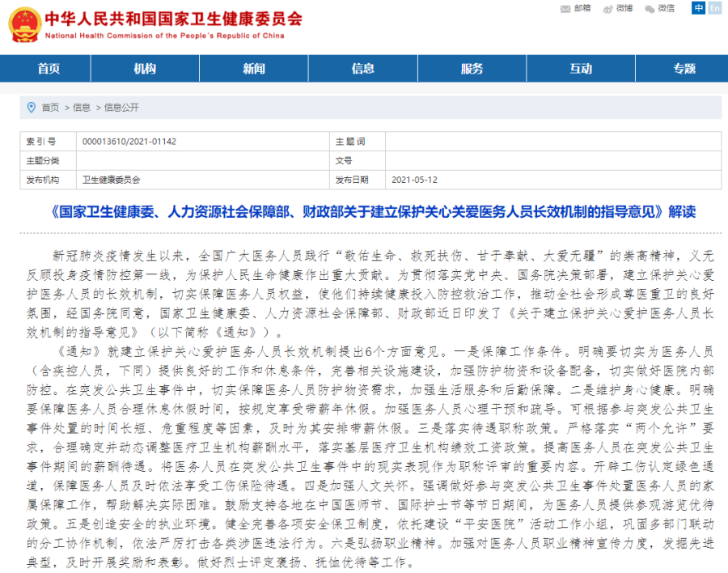Click the 邮箱 text link
Image resolution: width=728 pixels, height=573 pixels.
(x=582, y=9)
